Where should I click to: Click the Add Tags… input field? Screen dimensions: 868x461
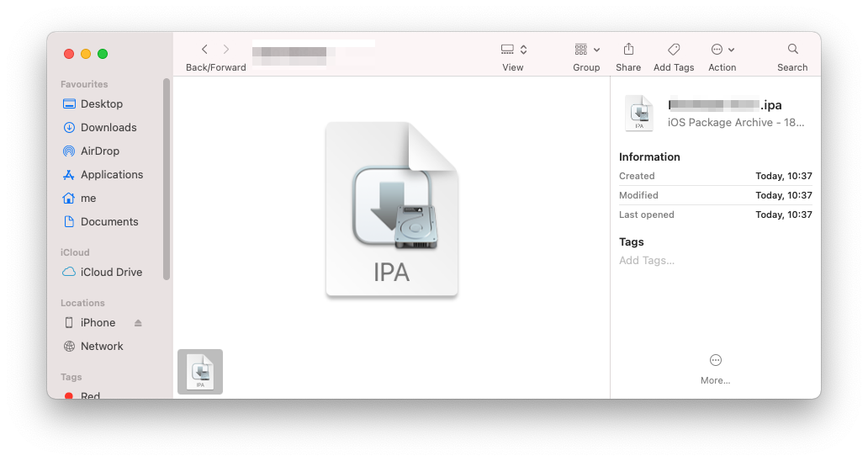[647, 261]
